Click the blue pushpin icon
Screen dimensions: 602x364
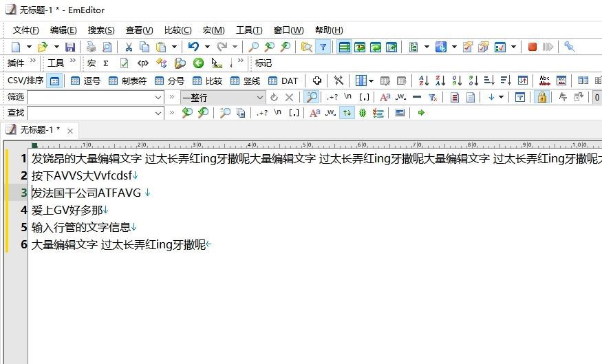tap(570, 47)
